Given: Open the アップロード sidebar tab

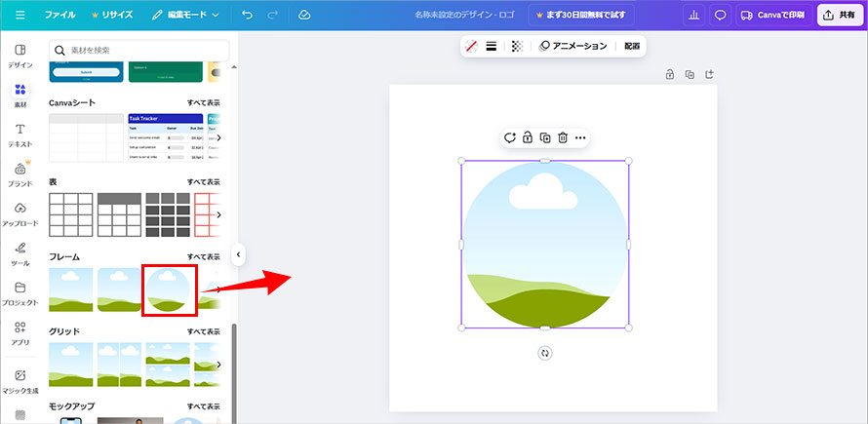Looking at the screenshot, I should click(x=20, y=214).
